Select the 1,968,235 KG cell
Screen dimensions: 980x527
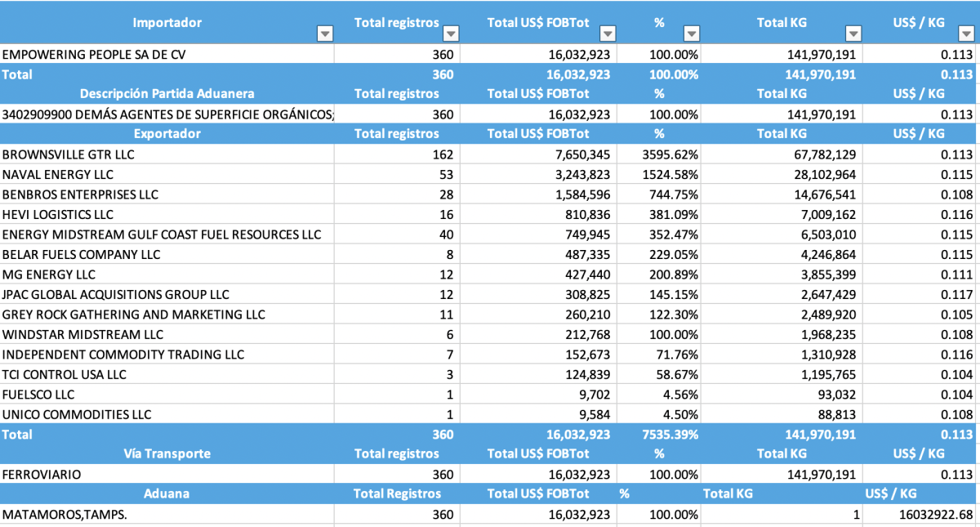[782, 335]
